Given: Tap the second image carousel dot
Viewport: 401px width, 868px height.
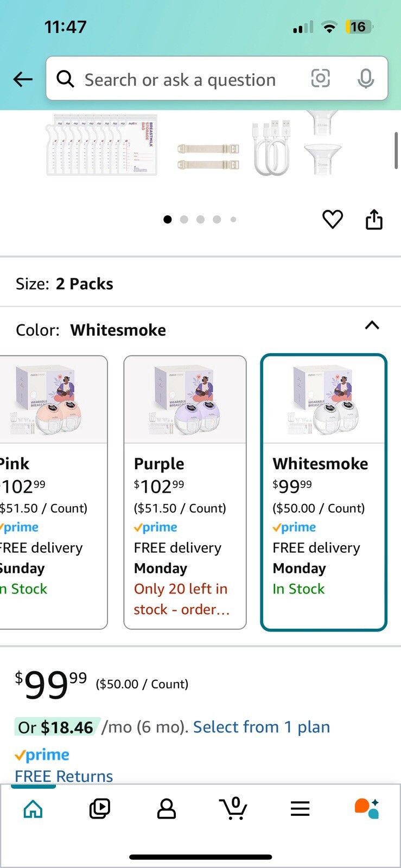Looking at the screenshot, I should tap(184, 220).
